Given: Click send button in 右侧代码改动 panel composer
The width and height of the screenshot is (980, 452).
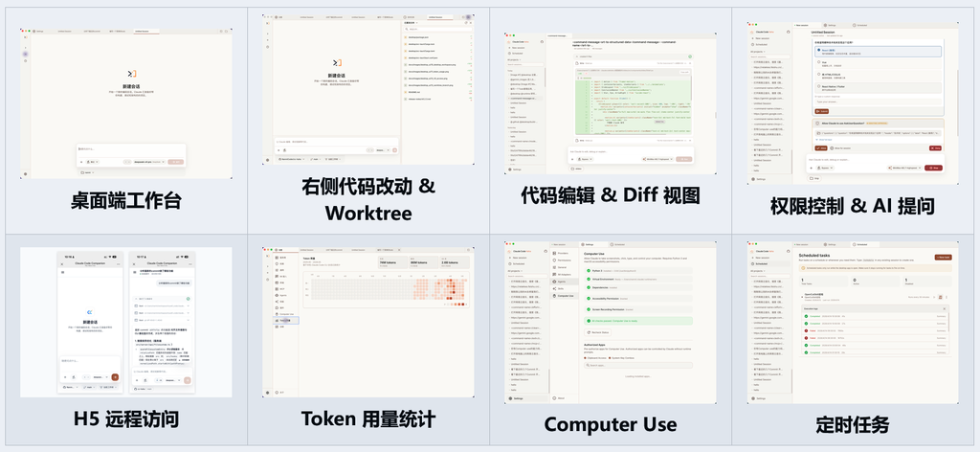Looking at the screenshot, I should (394, 150).
